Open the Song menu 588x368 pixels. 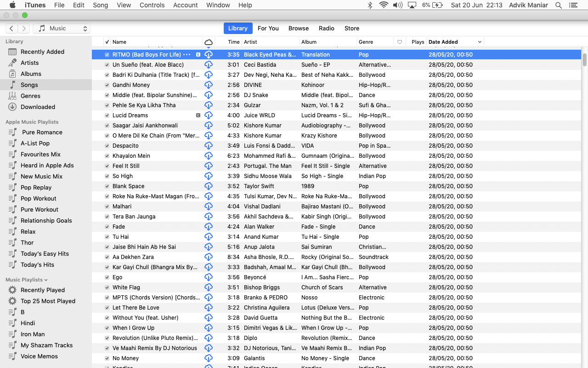click(x=101, y=5)
